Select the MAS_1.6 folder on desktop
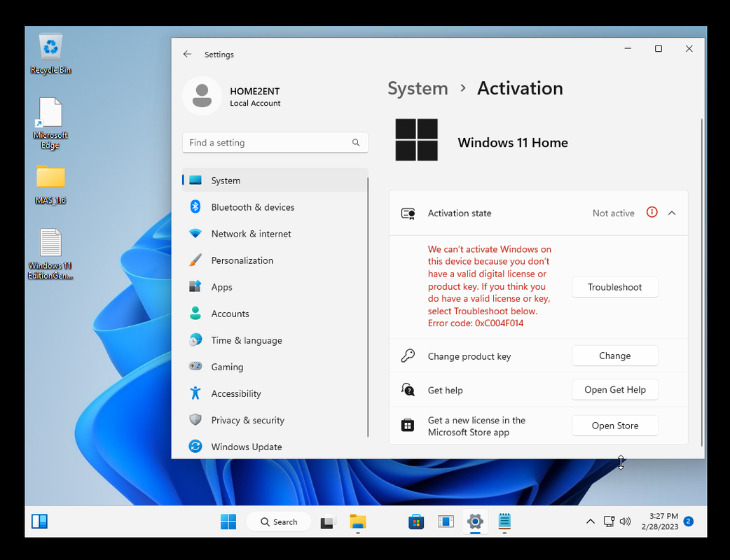Image resolution: width=730 pixels, height=560 pixels. click(x=50, y=185)
